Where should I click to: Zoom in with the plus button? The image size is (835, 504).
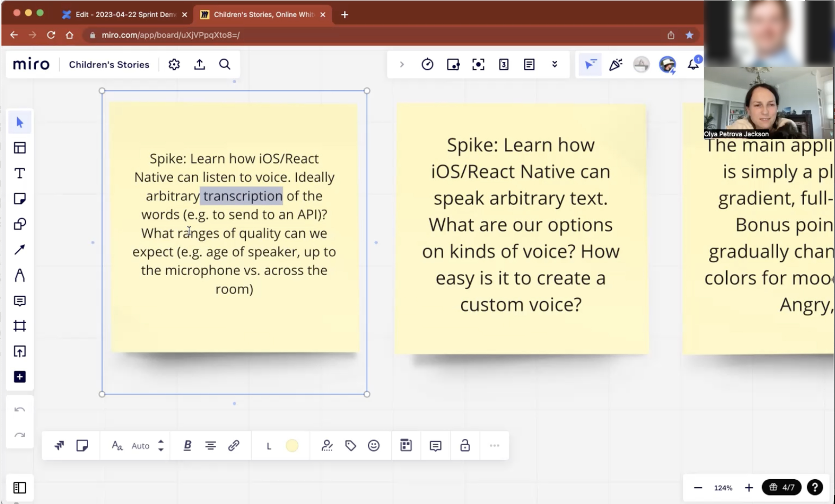(749, 488)
